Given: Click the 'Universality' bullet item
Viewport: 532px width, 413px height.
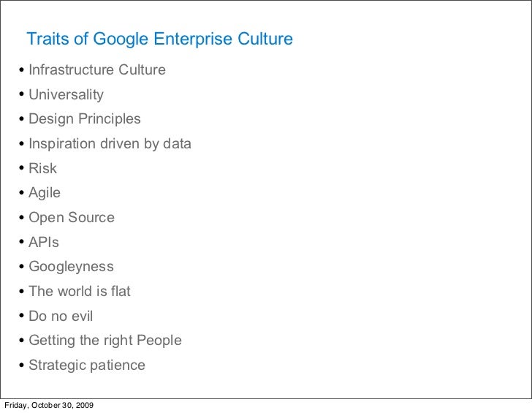Looking at the screenshot, I should click(66, 95).
